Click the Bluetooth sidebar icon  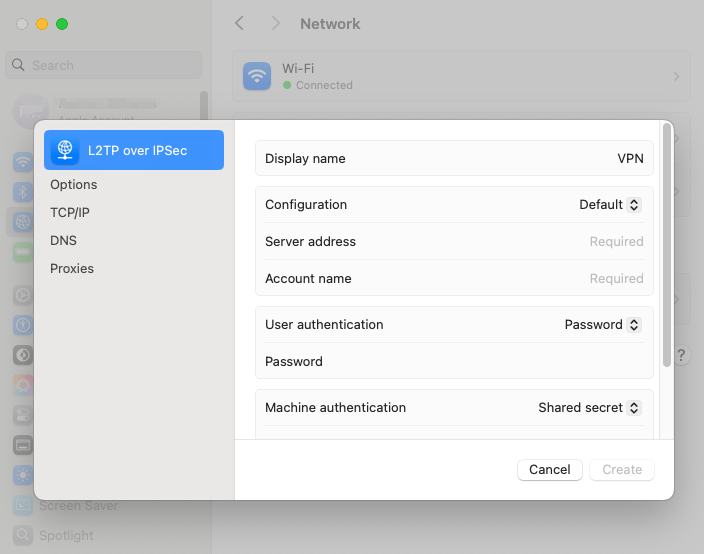point(23,192)
